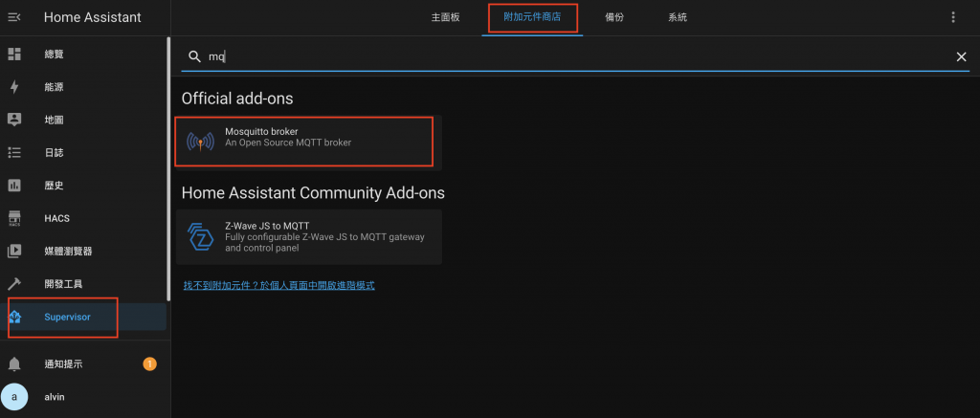Viewport: 980px width, 418px height.
Task: Switch to the 附加元件商店 tab
Action: 532,17
